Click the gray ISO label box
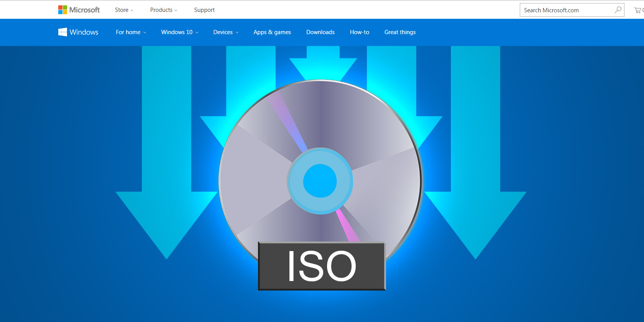 pyautogui.click(x=322, y=266)
